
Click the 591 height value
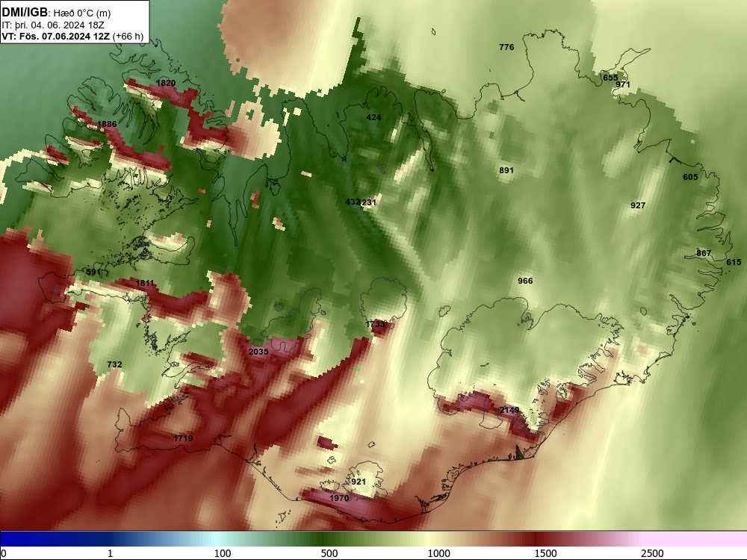(x=93, y=272)
